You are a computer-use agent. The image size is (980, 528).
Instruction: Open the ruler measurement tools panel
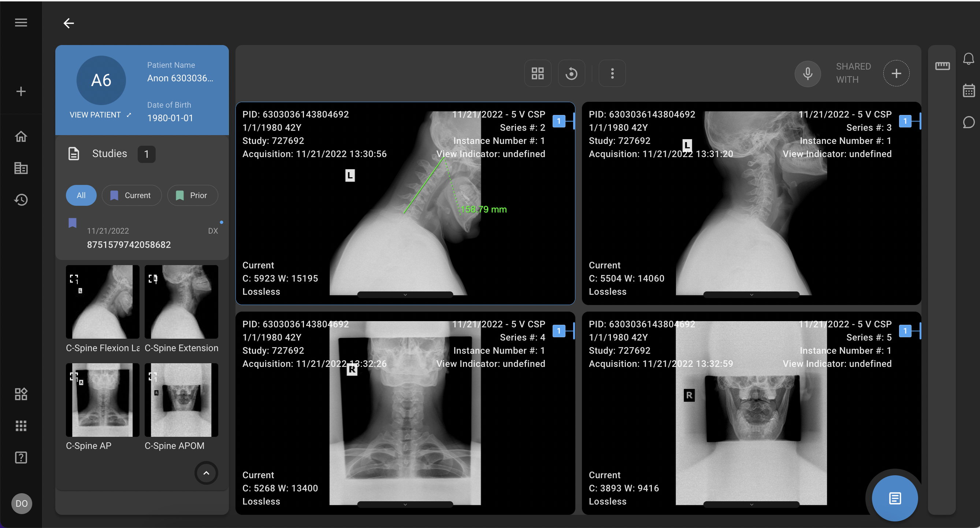pyautogui.click(x=942, y=66)
